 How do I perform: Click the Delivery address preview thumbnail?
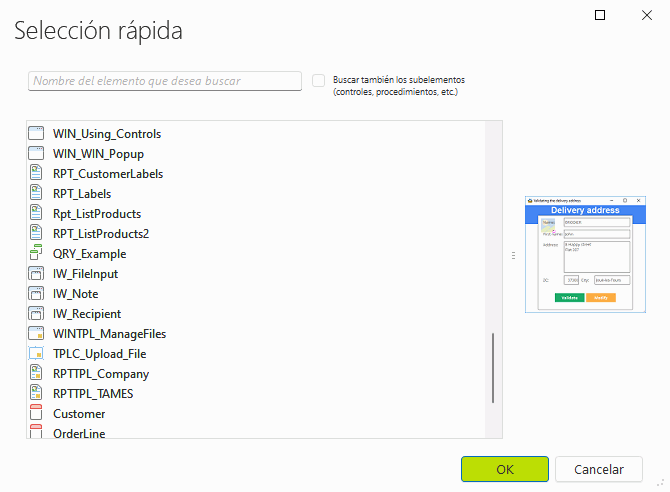[x=585, y=255]
